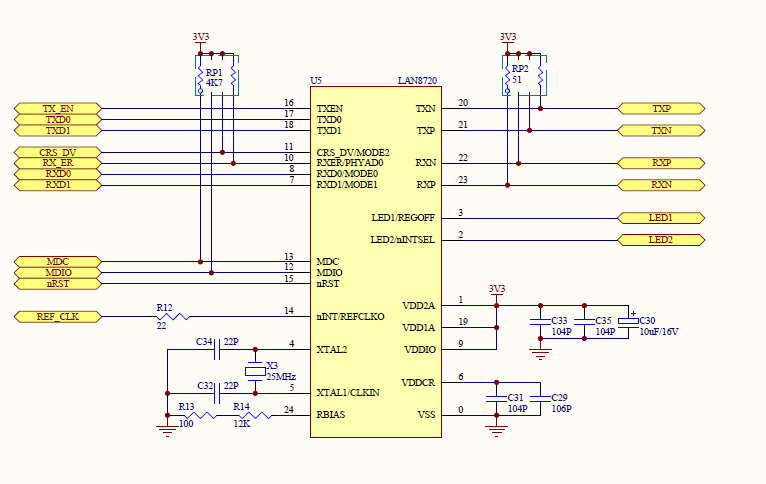Click the RXER/PHYAD0 pin name
Screen dimensions: 766x484
point(350,163)
